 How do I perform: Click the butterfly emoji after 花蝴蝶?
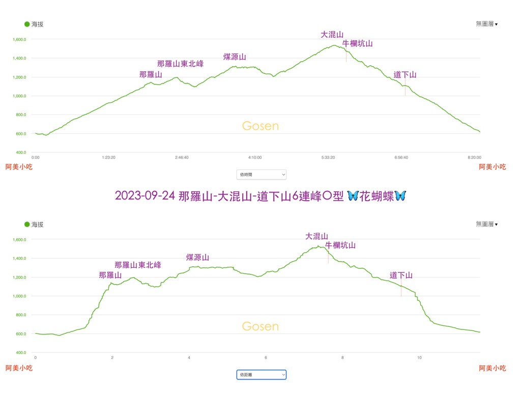pos(400,195)
